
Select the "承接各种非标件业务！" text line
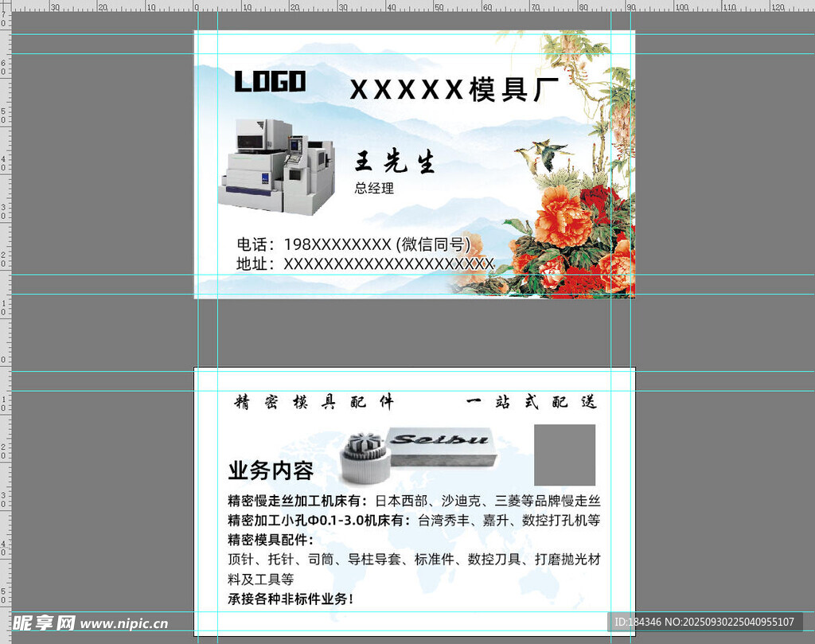pyautogui.click(x=291, y=599)
